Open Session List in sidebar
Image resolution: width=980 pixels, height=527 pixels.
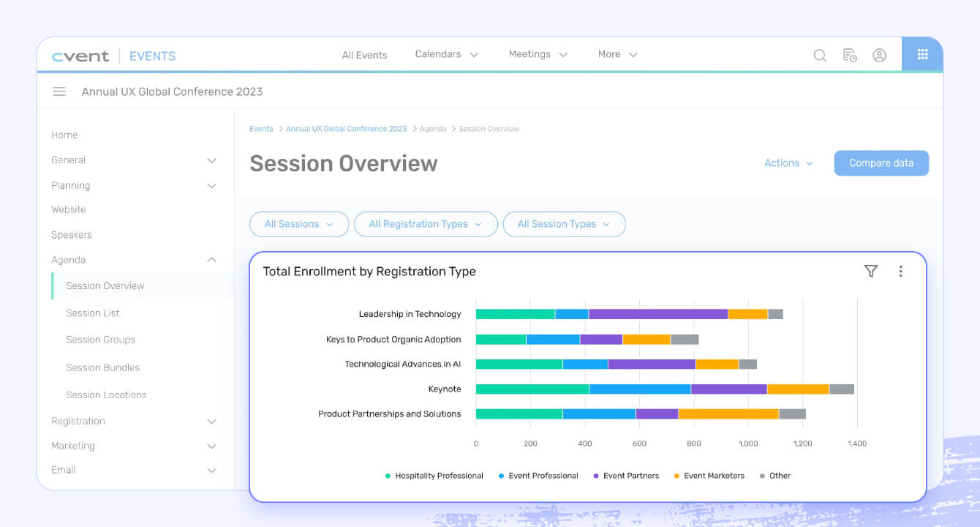coord(93,313)
